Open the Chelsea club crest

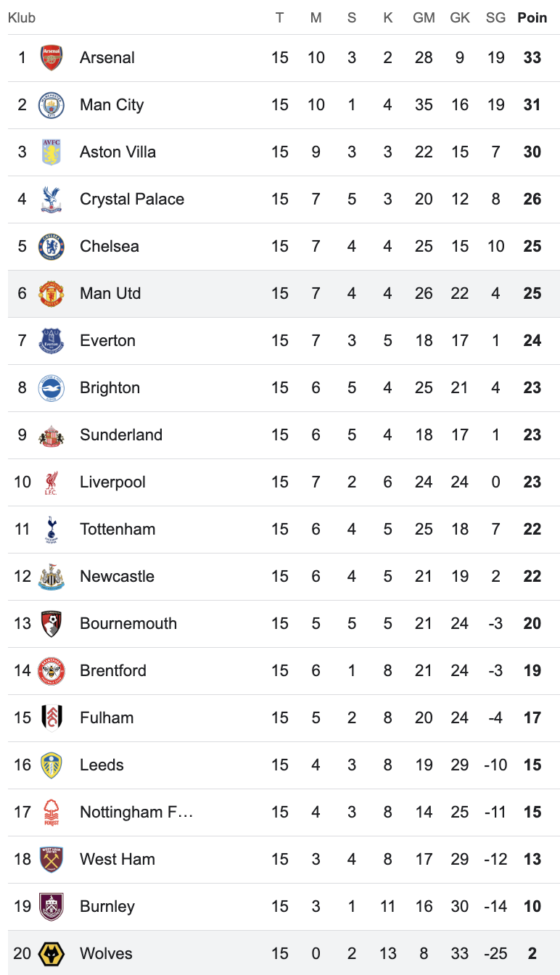coord(52,247)
